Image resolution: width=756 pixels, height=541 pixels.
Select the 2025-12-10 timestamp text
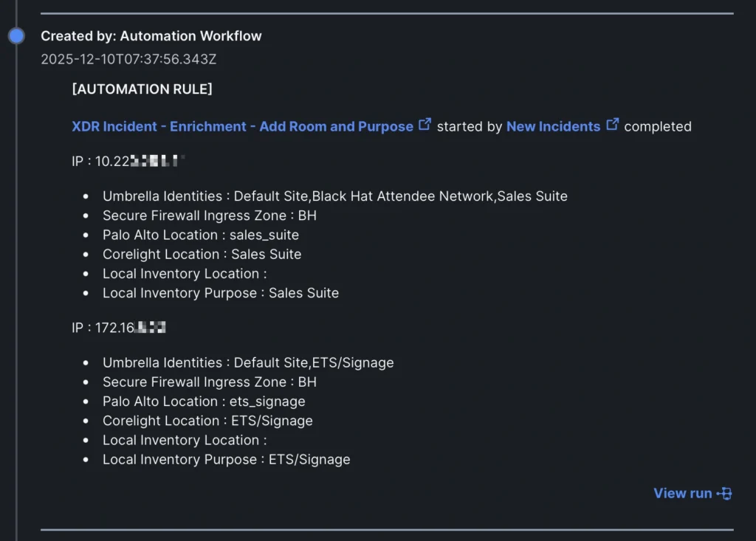[x=128, y=59]
